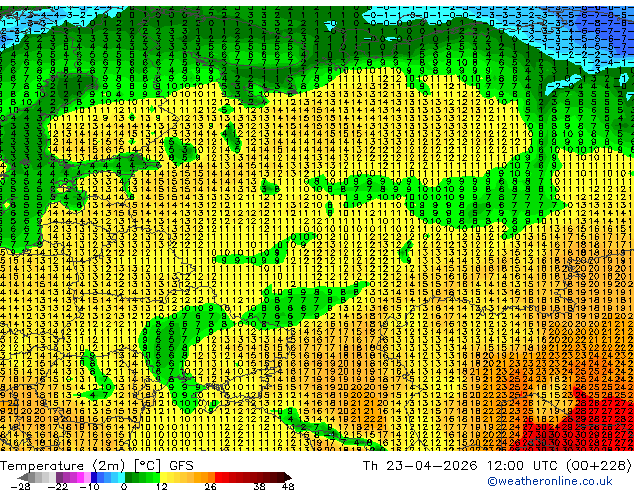Click the weatheronline.co.uk copyright link
634x490 pixels.
pyautogui.click(x=550, y=481)
